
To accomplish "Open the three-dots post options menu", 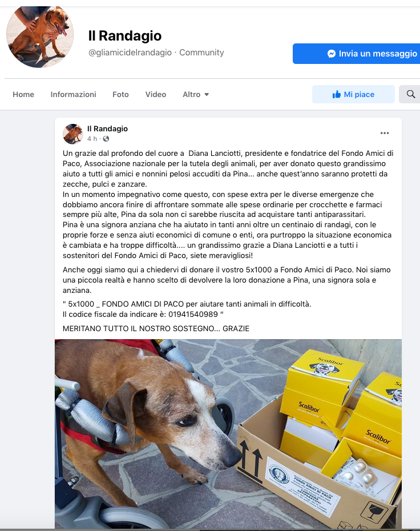I will [385, 133].
